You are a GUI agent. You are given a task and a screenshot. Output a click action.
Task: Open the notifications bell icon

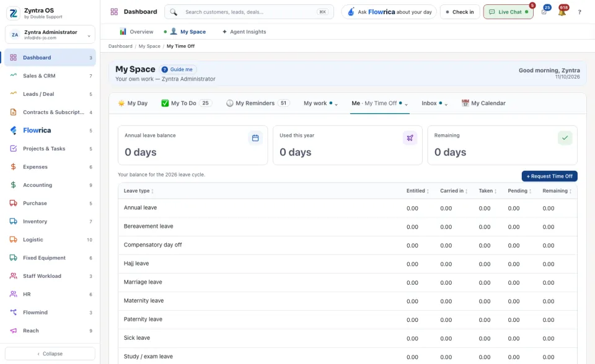click(562, 12)
